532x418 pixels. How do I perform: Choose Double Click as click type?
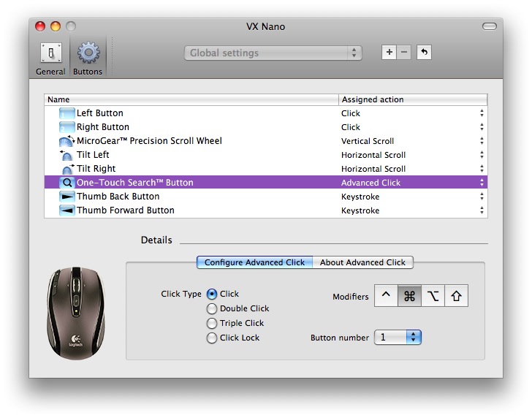click(x=212, y=308)
